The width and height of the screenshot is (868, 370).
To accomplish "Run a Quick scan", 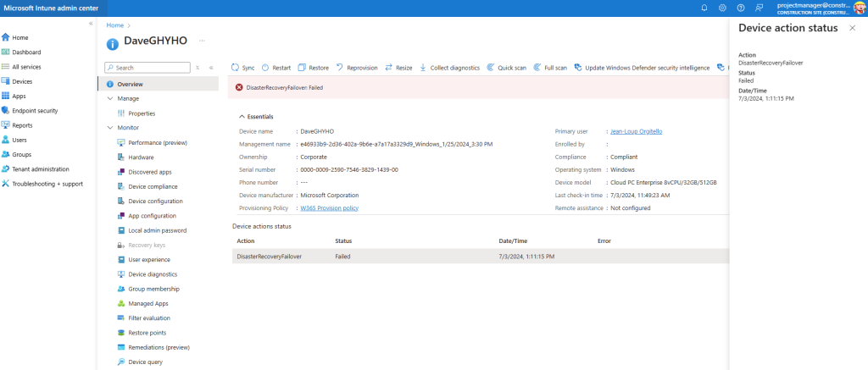I will [x=507, y=68].
